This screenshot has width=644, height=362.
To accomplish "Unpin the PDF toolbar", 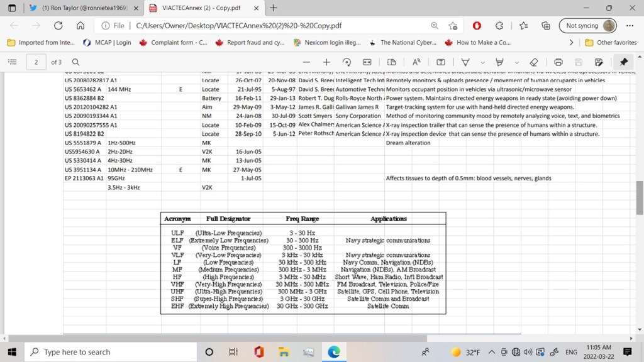I will [x=623, y=62].
